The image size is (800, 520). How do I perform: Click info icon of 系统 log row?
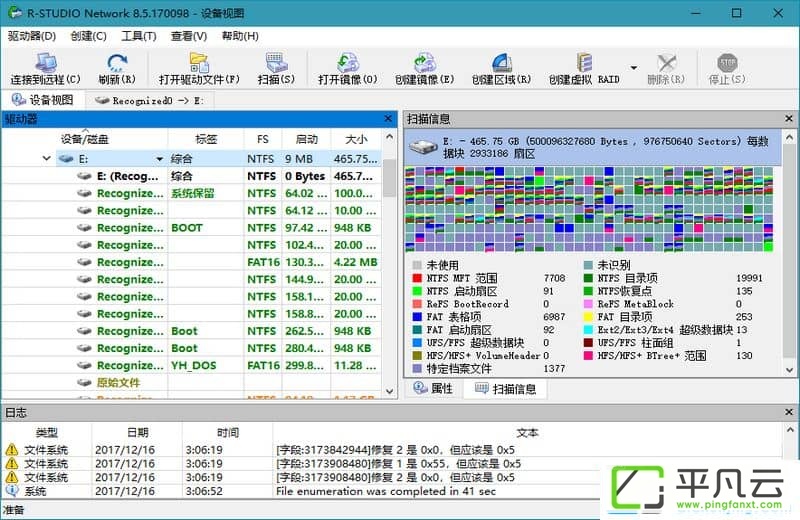click(12, 491)
